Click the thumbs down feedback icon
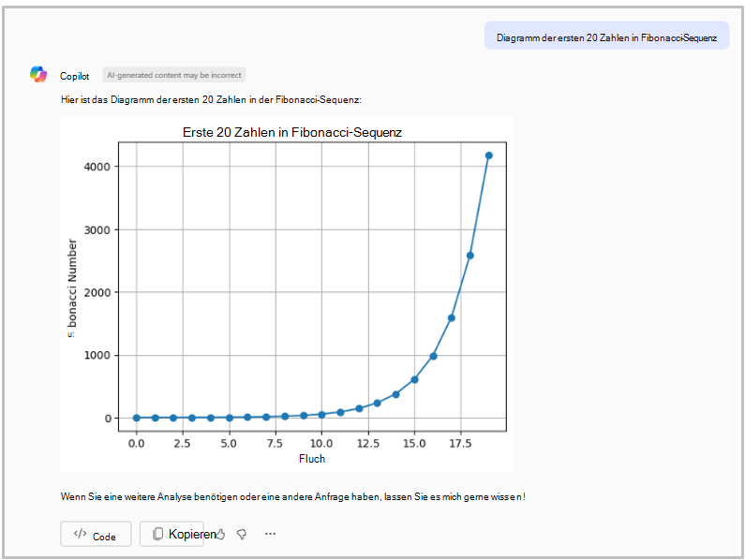Viewport: 745px width, 560px height. tap(242, 535)
